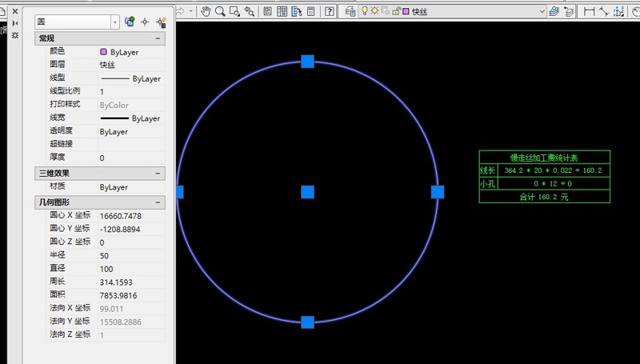Click the 材质 ByLayer value

click(x=131, y=187)
